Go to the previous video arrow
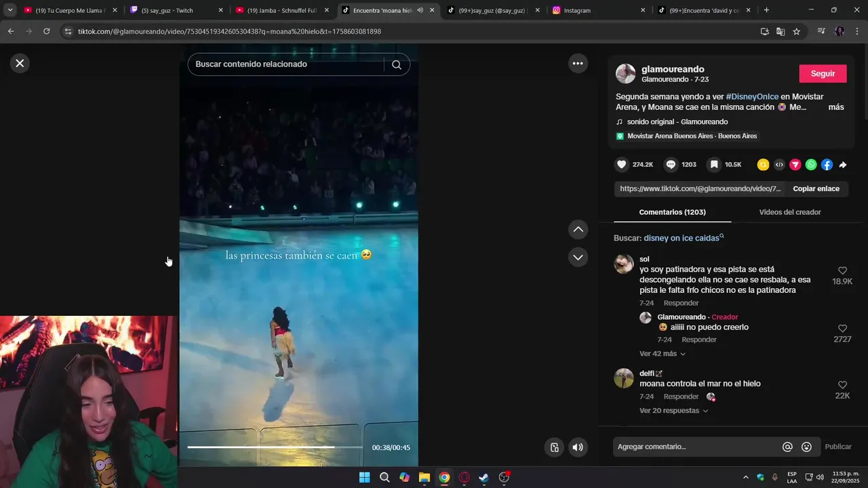 [578, 229]
